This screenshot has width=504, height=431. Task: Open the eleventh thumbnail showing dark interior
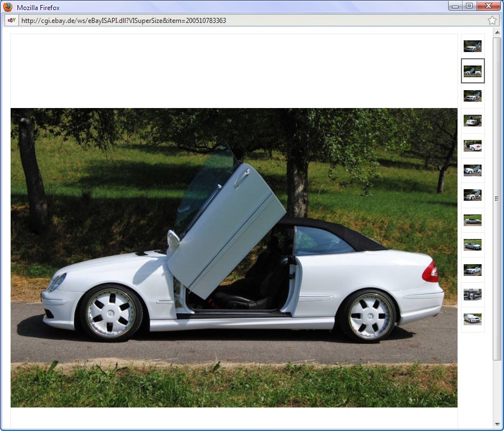pos(472,294)
